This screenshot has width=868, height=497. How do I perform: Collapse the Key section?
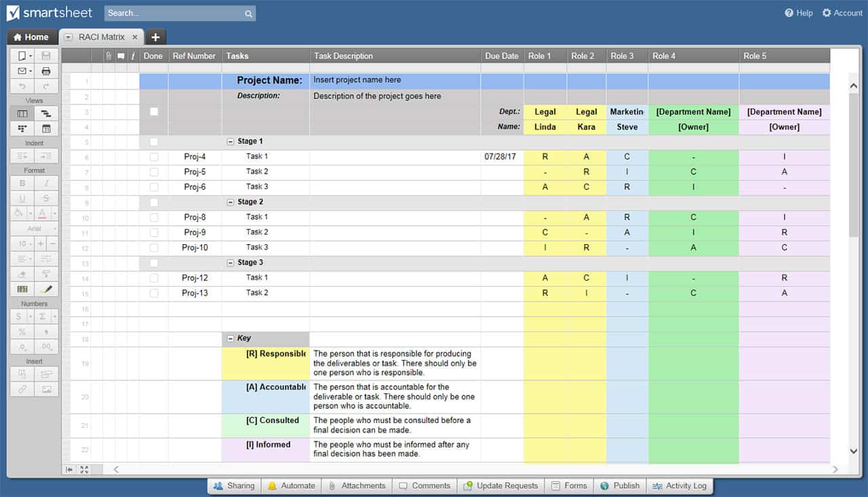[x=231, y=338]
